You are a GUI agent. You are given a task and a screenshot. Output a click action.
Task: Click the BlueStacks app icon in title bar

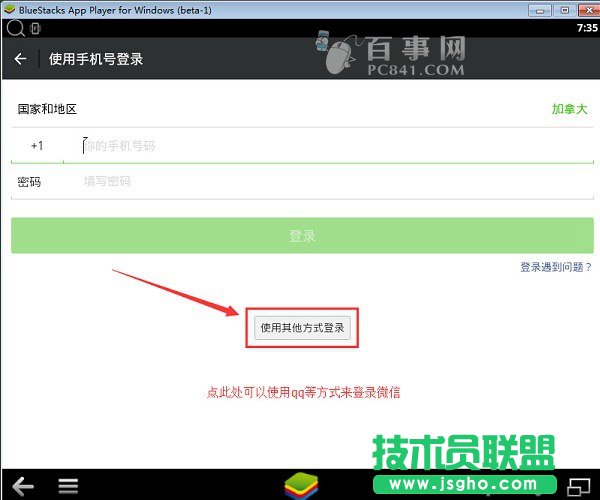[10, 9]
